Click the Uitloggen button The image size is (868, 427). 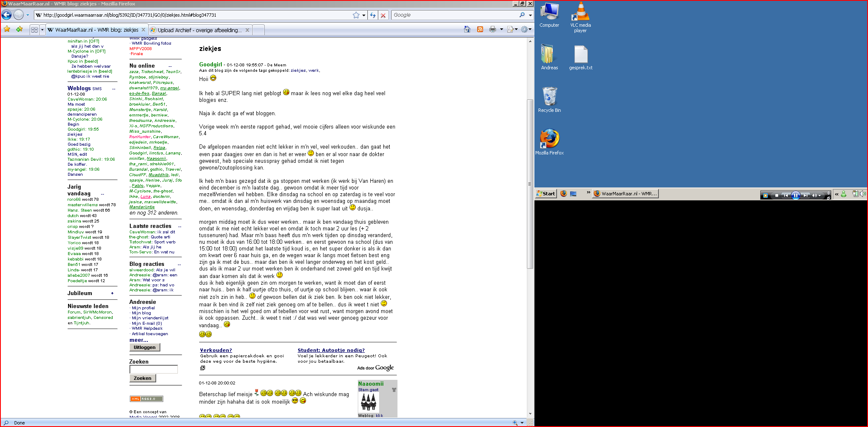click(x=144, y=347)
